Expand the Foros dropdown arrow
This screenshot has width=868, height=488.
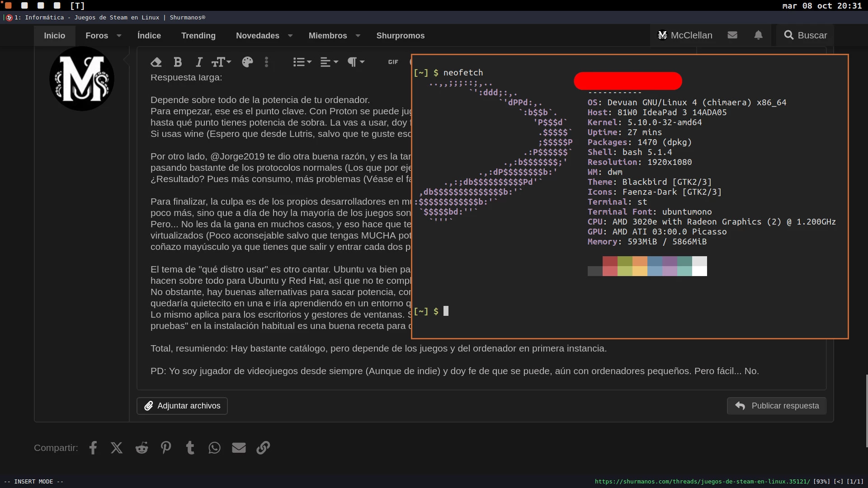pyautogui.click(x=119, y=35)
